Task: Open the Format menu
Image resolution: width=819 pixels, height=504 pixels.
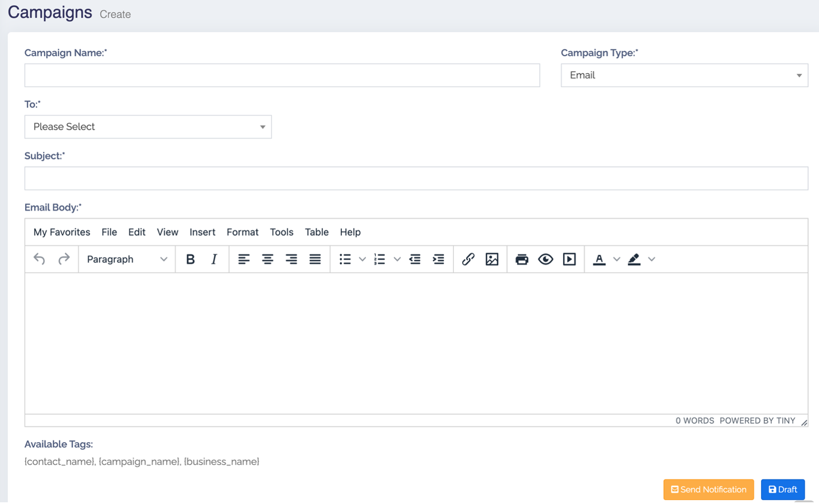Action: 242,232
